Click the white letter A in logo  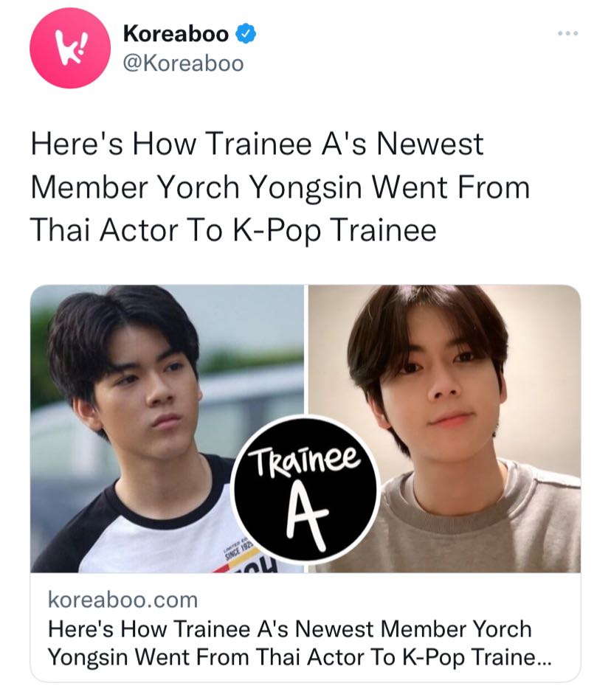pos(307,516)
